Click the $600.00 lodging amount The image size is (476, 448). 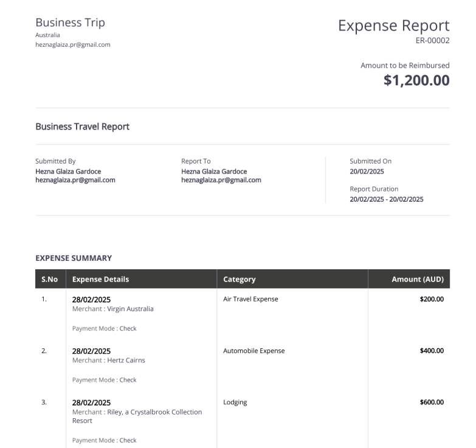pos(432,402)
